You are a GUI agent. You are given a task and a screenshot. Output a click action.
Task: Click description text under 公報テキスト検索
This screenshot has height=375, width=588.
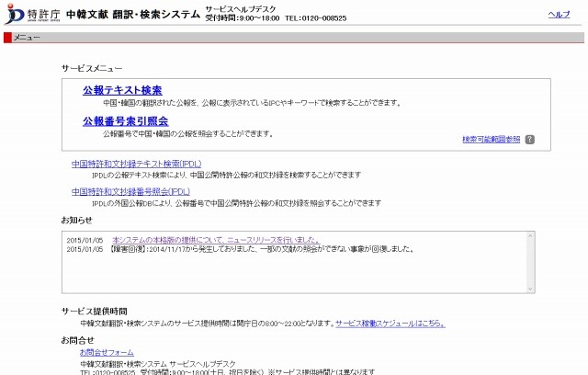252,103
